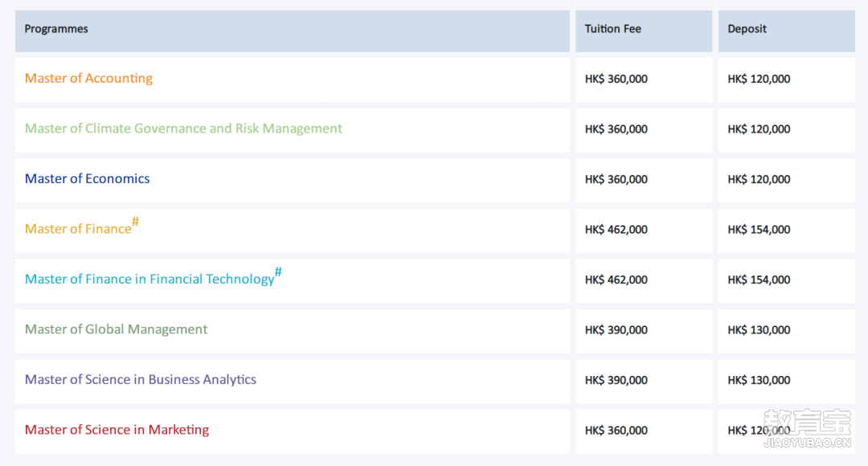Select Business Analytics HK$ 130,000 deposit cell
Screen dimensions: 868x466
(x=787, y=382)
